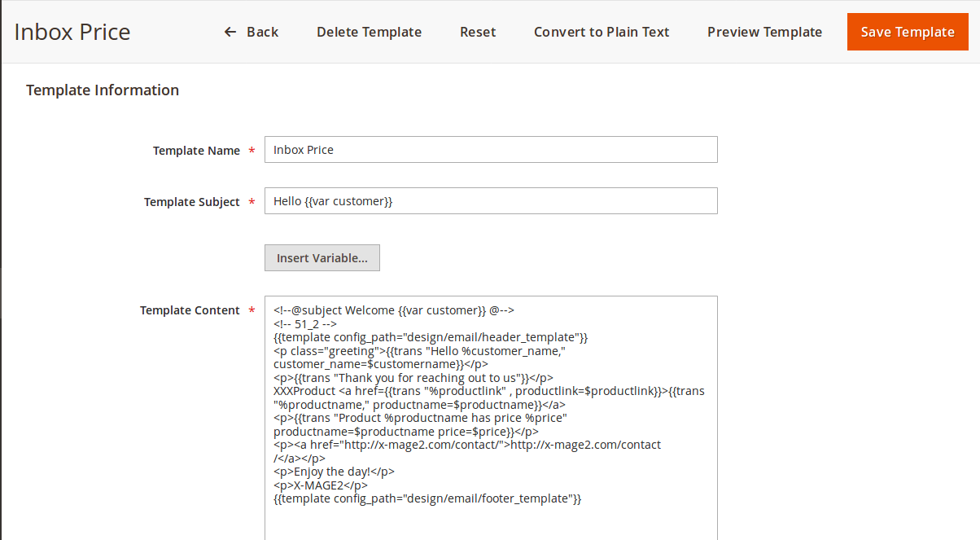Viewport: 980px width, 540px height.
Task: Place cursor on 'Thank you for reaching out' line
Action: point(413,378)
